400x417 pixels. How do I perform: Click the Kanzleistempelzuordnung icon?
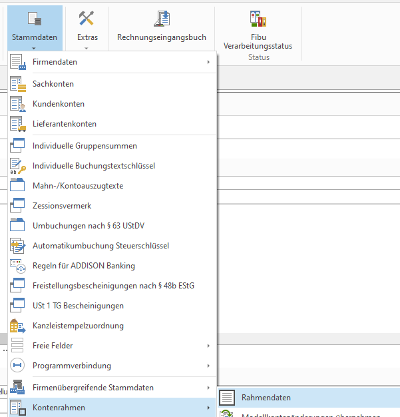18,326
